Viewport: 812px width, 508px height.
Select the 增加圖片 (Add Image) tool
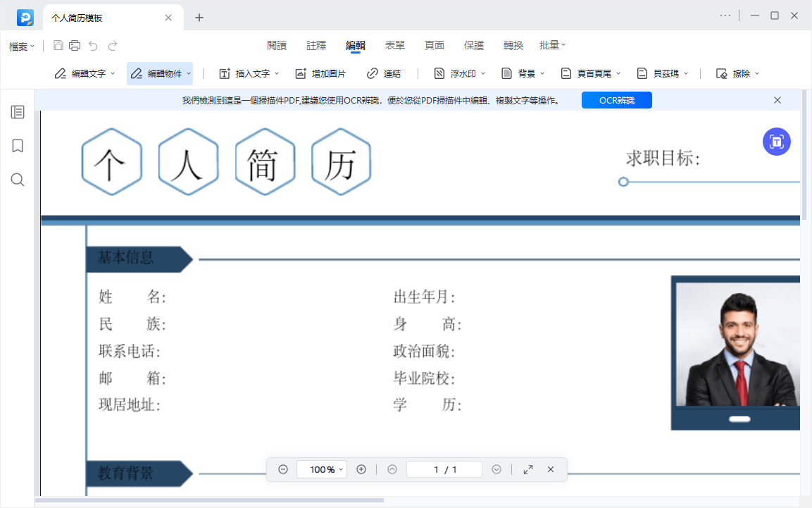pyautogui.click(x=323, y=73)
